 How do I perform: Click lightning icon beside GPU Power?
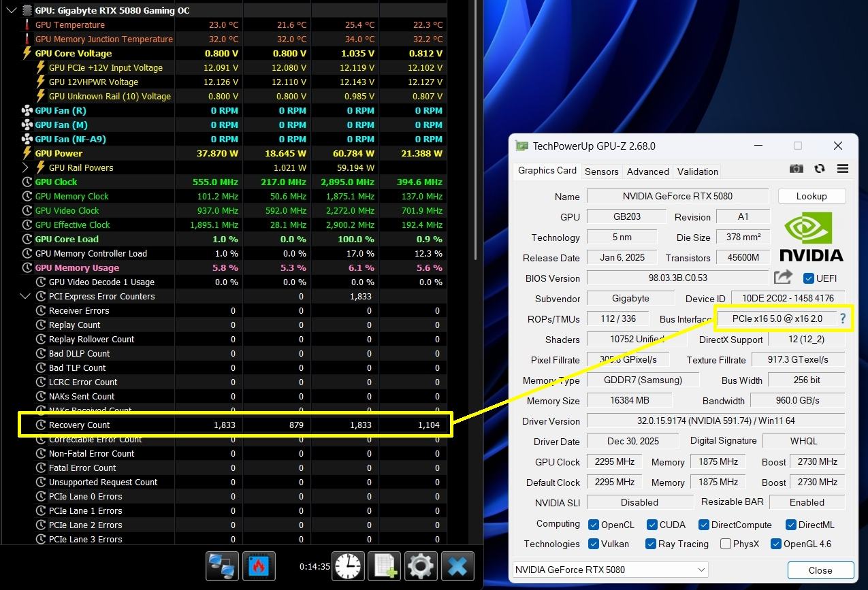(27, 153)
